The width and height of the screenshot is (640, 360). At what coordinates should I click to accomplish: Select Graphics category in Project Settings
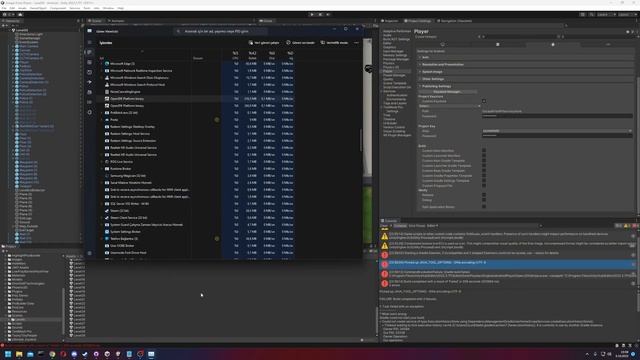(x=389, y=47)
